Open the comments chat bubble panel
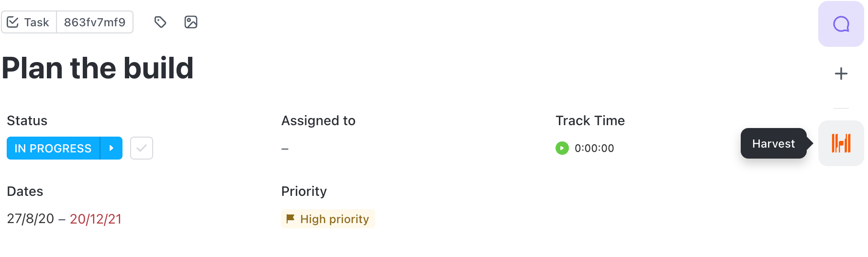The height and width of the screenshot is (257, 868). [x=841, y=24]
